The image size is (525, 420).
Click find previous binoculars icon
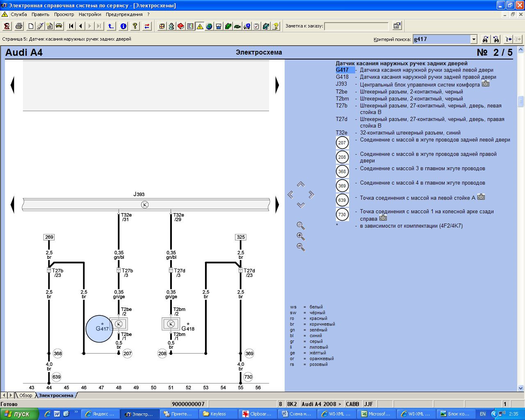[496, 39]
